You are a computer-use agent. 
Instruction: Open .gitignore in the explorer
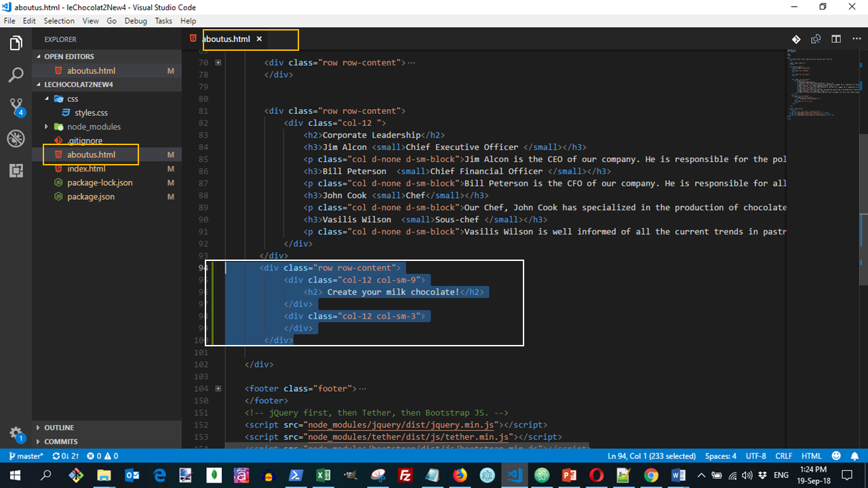[85, 141]
